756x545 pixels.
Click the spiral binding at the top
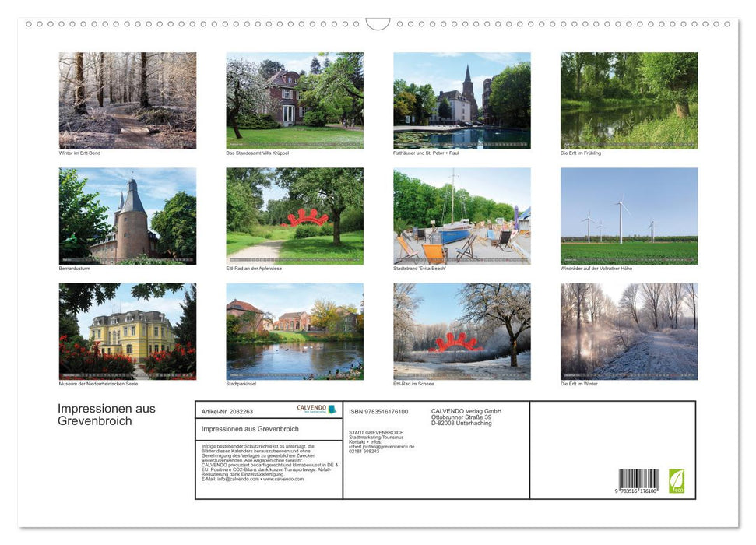378,26
